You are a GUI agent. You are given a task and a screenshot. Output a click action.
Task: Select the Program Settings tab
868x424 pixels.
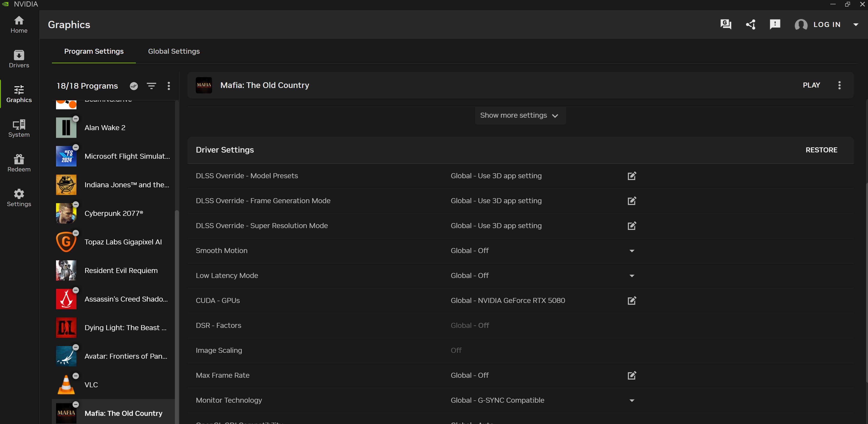click(94, 51)
